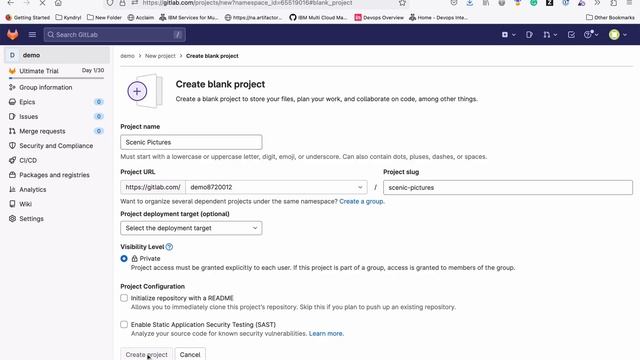
Task: Open Epics in sidebar
Action: pyautogui.click(x=27, y=102)
